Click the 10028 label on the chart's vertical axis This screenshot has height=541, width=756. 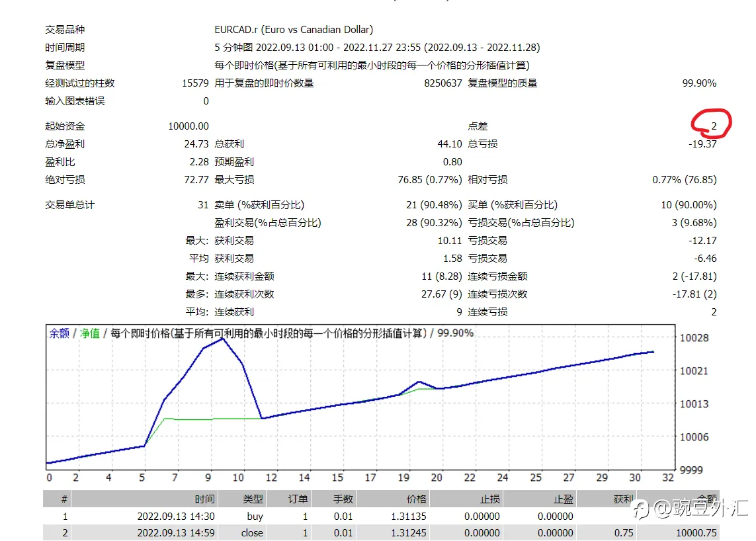point(694,337)
